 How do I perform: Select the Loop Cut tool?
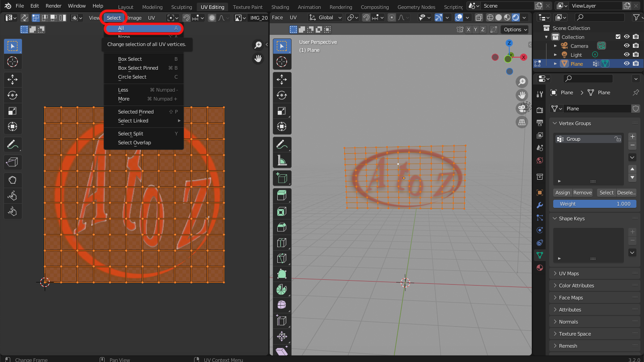pos(282,243)
